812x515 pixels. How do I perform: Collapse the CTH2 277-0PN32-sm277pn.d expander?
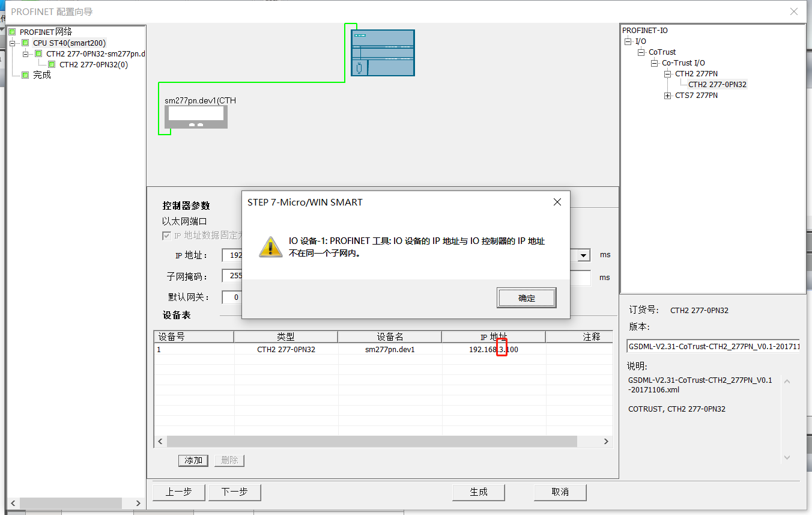(x=26, y=54)
